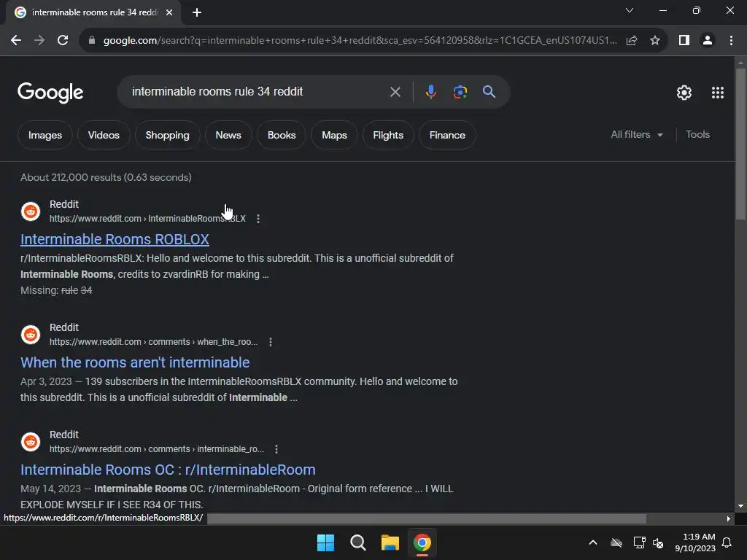This screenshot has height=560, width=747.
Task: Switch to Maps results
Action: point(334,135)
